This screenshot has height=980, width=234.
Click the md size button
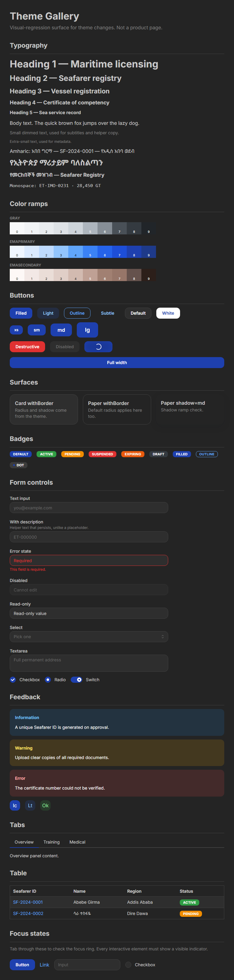[61, 330]
